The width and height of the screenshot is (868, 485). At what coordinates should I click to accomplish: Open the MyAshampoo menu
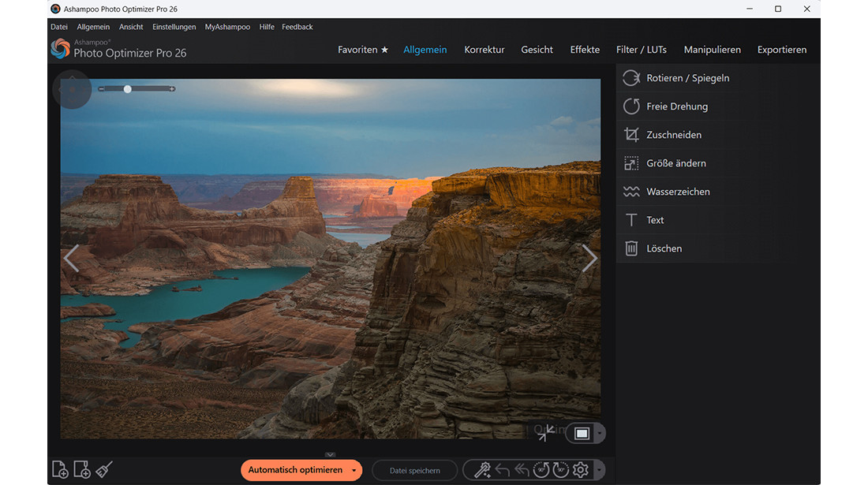227,27
